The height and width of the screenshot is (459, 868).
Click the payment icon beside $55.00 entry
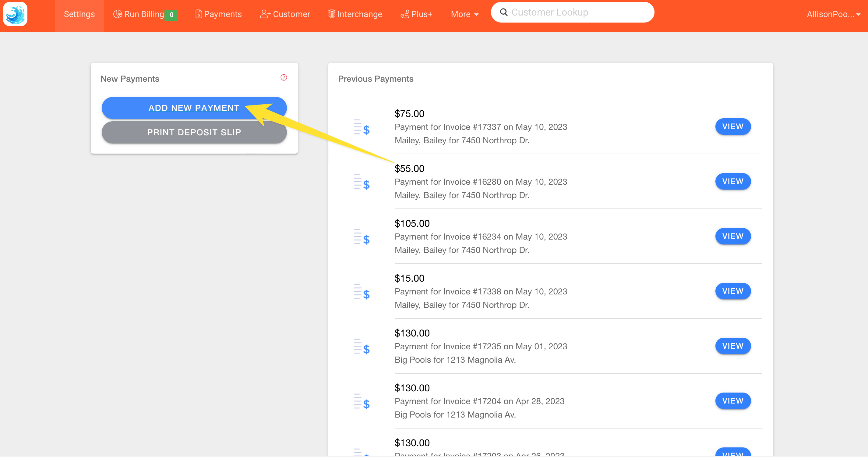pos(362,182)
